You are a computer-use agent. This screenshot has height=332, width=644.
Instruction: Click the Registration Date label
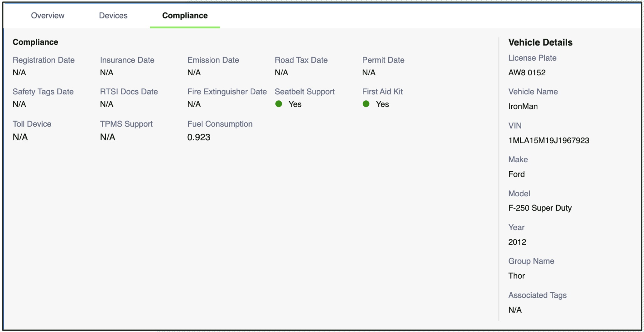(x=43, y=60)
